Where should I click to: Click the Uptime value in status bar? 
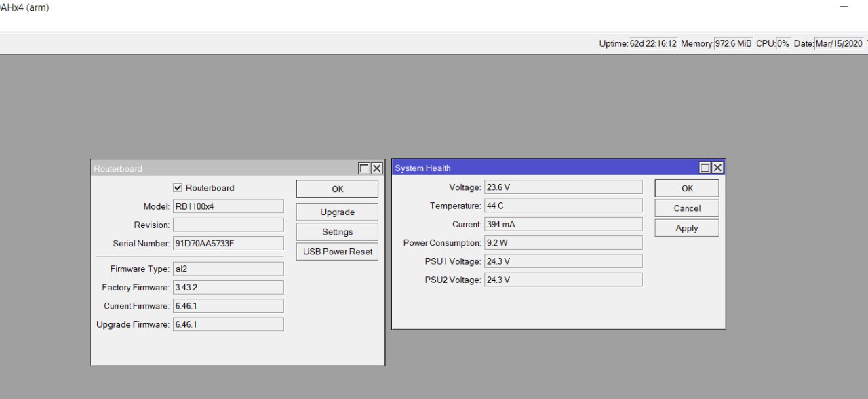[653, 43]
